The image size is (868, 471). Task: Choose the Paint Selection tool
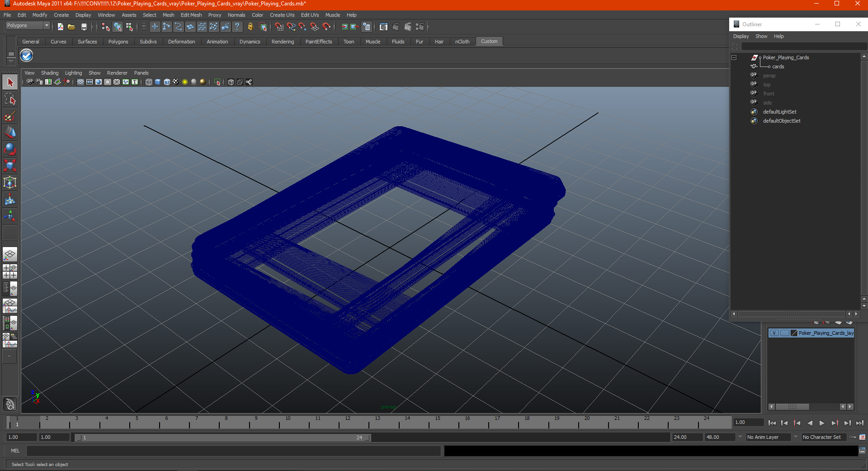pyautogui.click(x=10, y=116)
